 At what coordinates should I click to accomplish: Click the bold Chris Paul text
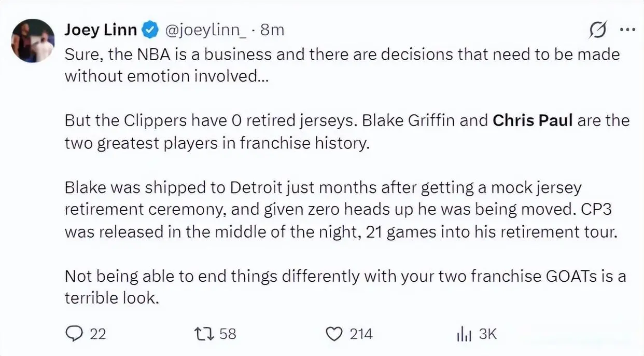(x=533, y=120)
